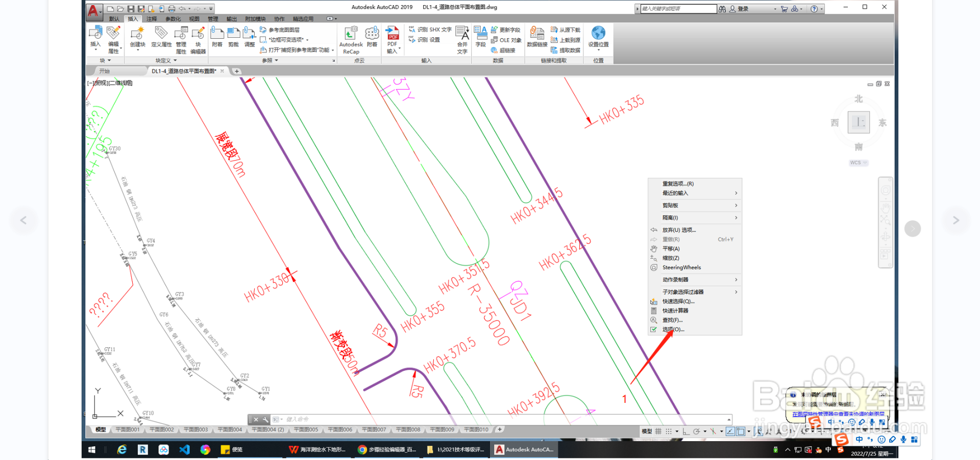
Task: Toggle Model space button (模型) in status bar
Action: 647,431
